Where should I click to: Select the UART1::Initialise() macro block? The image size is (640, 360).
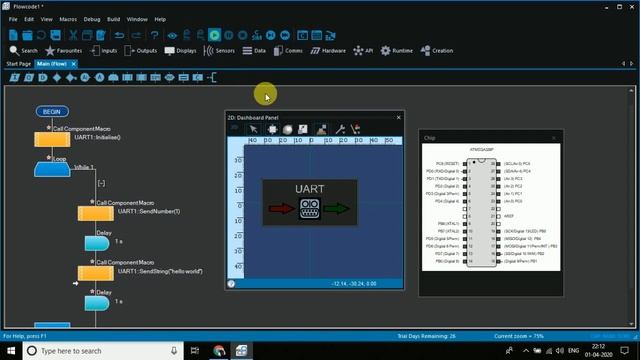pyautogui.click(x=52, y=140)
